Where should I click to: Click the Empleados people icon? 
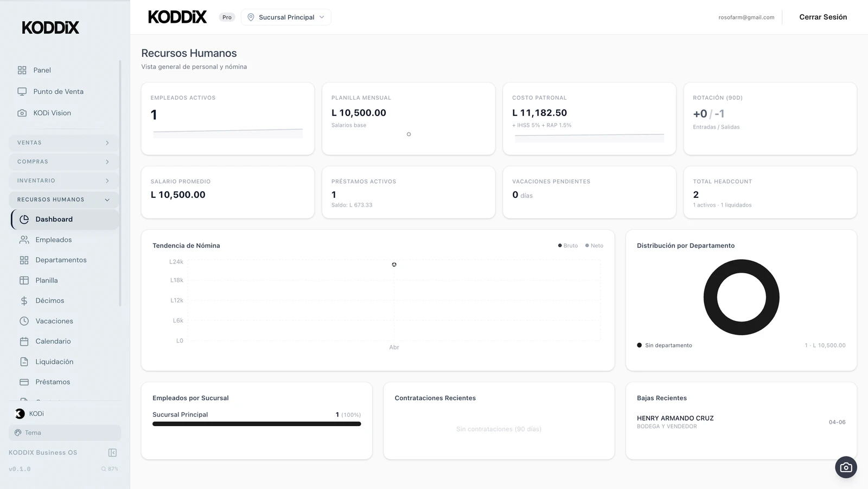pyautogui.click(x=24, y=240)
